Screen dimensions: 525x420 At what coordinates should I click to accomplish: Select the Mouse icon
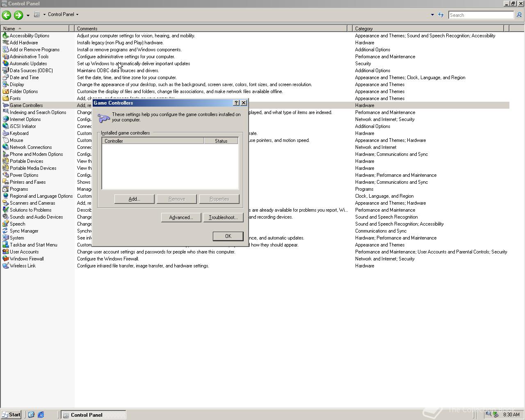point(5,140)
